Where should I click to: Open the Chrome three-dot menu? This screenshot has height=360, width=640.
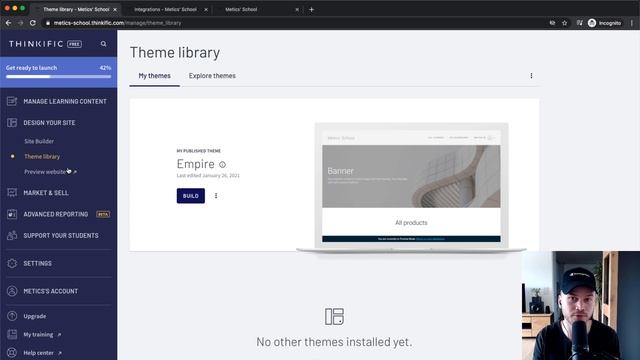(x=631, y=23)
